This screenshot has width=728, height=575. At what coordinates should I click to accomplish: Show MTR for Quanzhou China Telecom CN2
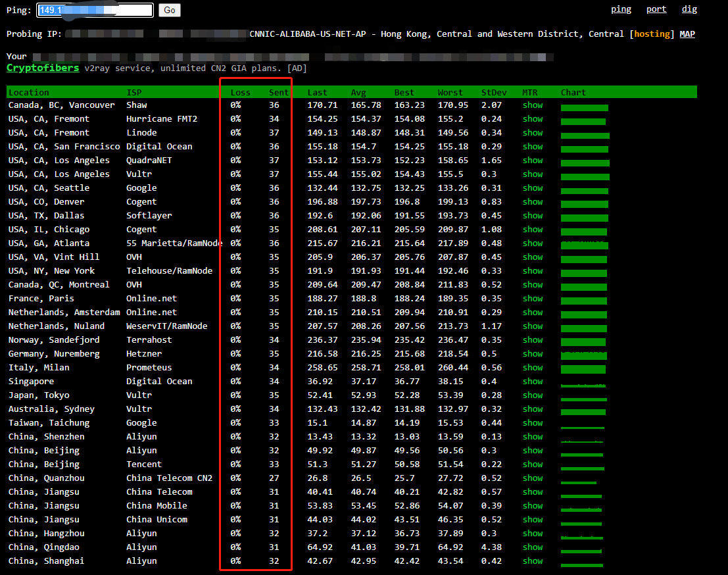coord(533,478)
